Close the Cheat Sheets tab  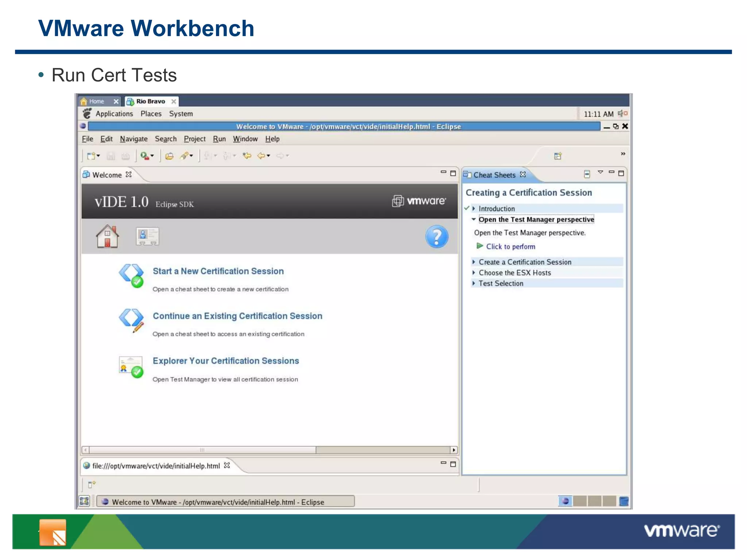[x=523, y=175]
